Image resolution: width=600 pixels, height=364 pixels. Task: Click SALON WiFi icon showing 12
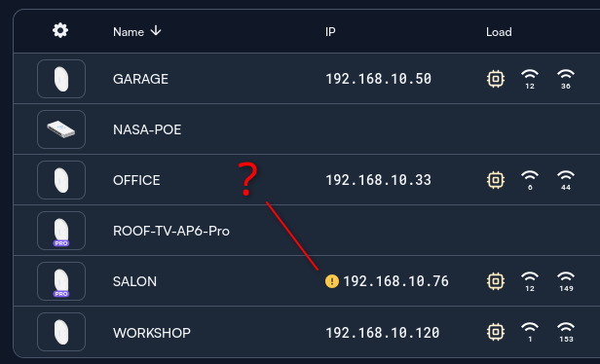pos(530,282)
